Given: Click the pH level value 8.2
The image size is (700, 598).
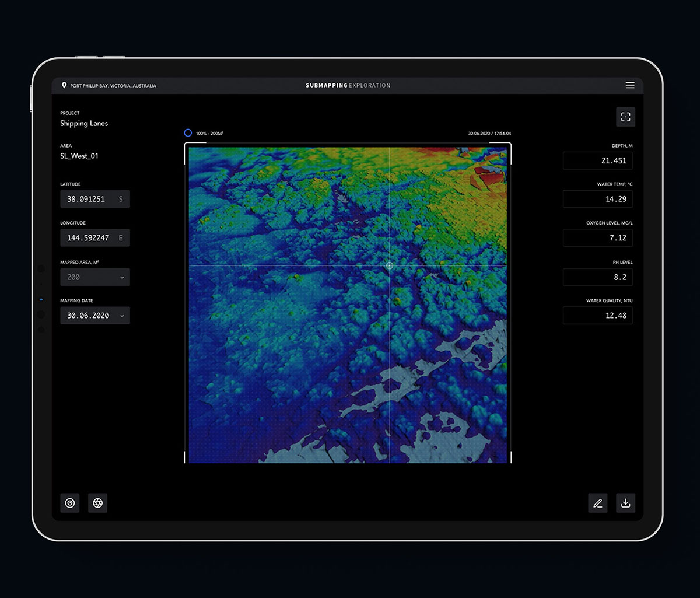Looking at the screenshot, I should click(x=598, y=277).
